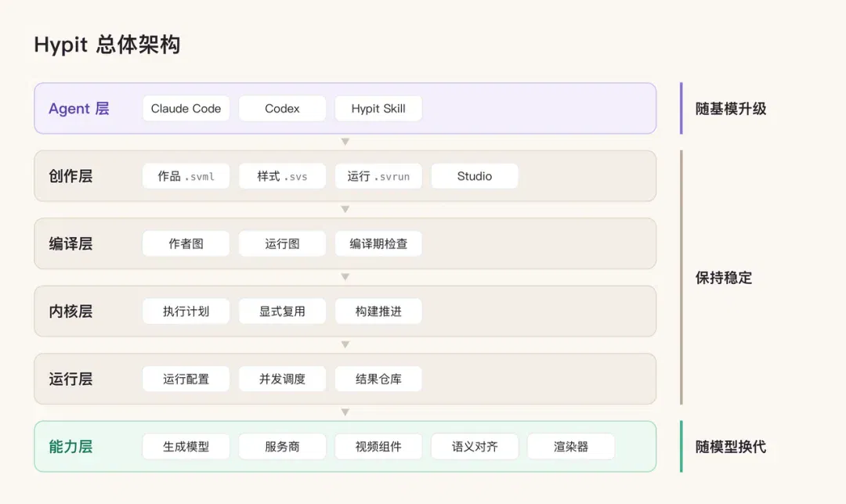Select the '保持稳定' side note
846x504 pixels.
(724, 278)
